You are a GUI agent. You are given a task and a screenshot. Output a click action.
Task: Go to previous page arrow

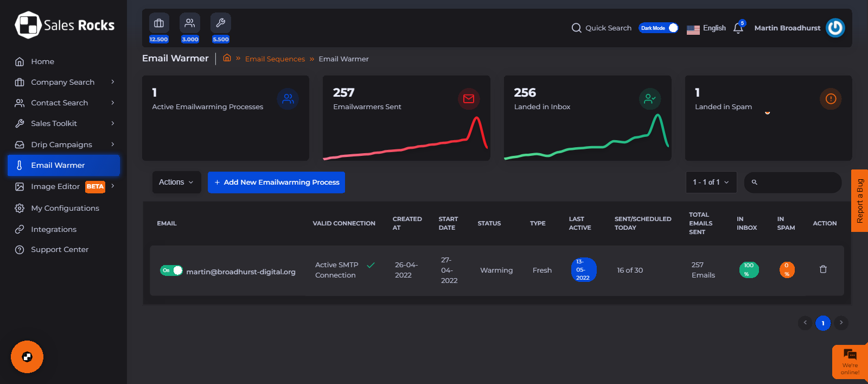pyautogui.click(x=805, y=323)
